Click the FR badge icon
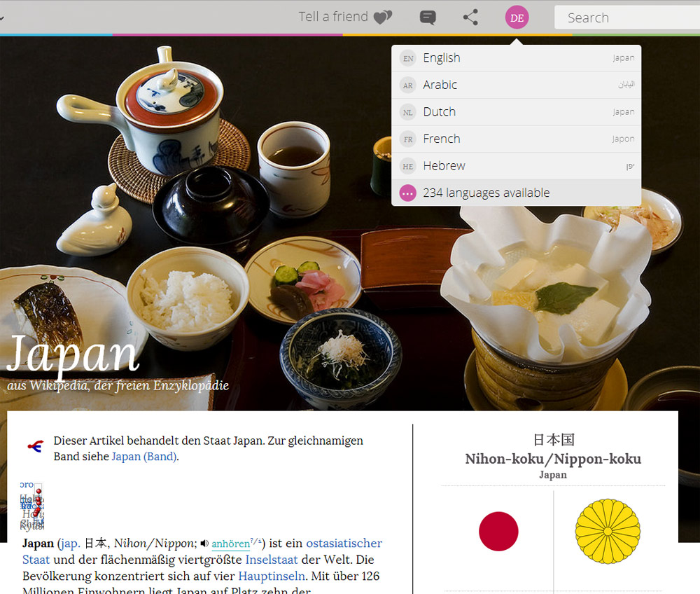The image size is (700, 594). (x=408, y=139)
